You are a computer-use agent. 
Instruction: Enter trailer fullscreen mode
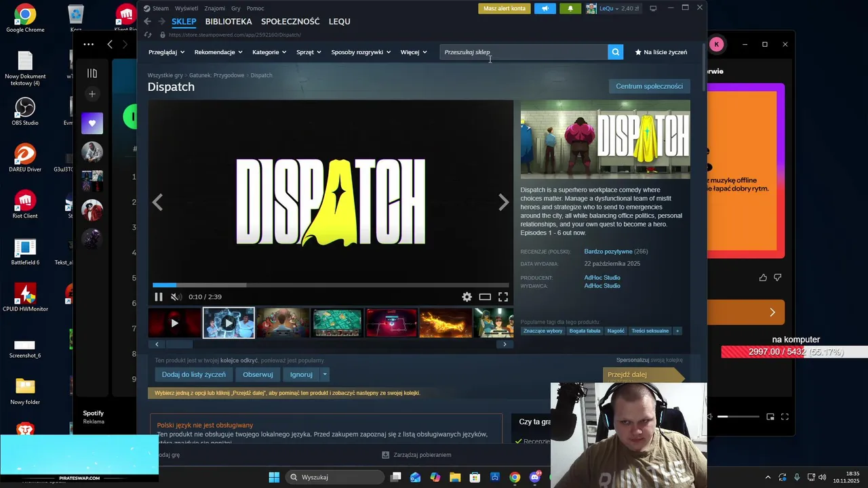pos(503,297)
